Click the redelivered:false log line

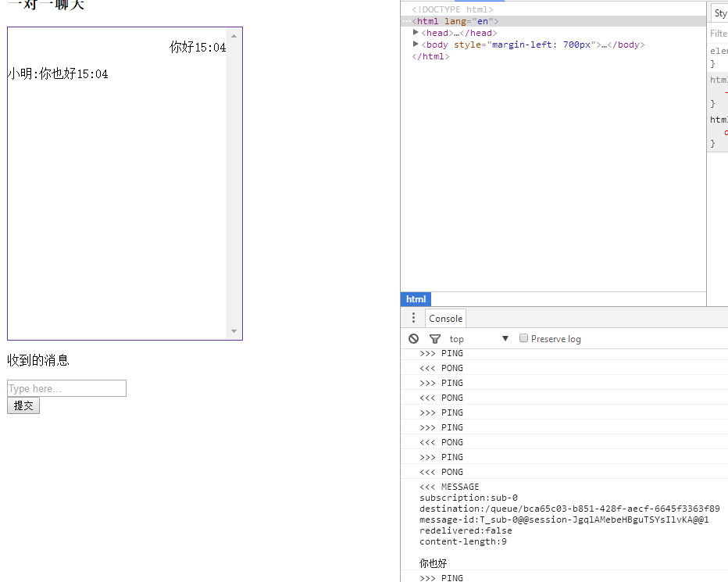click(x=466, y=530)
